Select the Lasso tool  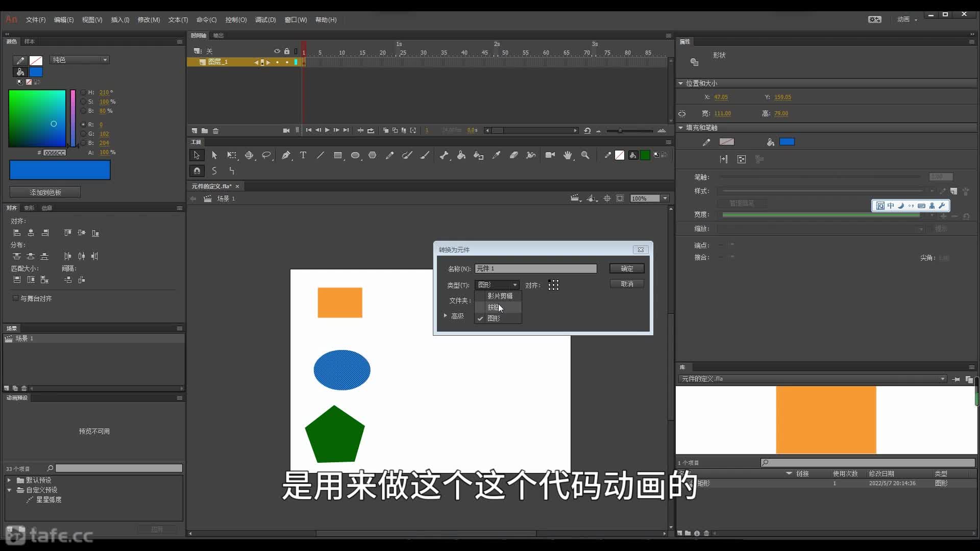coord(266,155)
